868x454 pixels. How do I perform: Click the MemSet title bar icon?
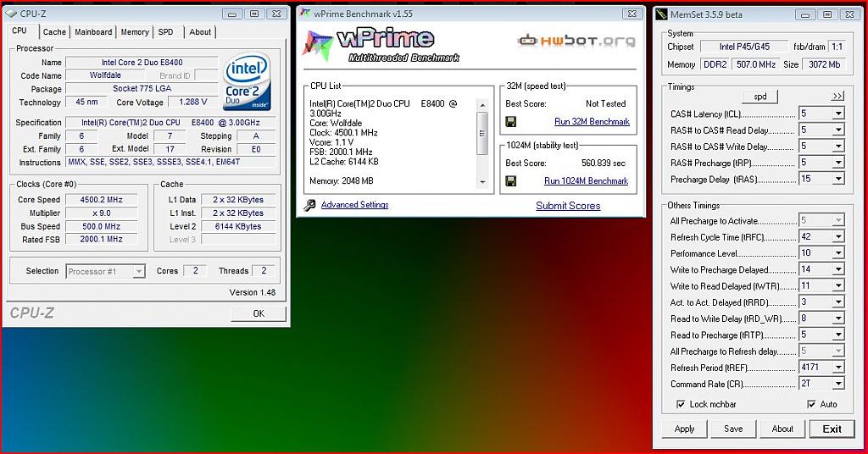[661, 14]
